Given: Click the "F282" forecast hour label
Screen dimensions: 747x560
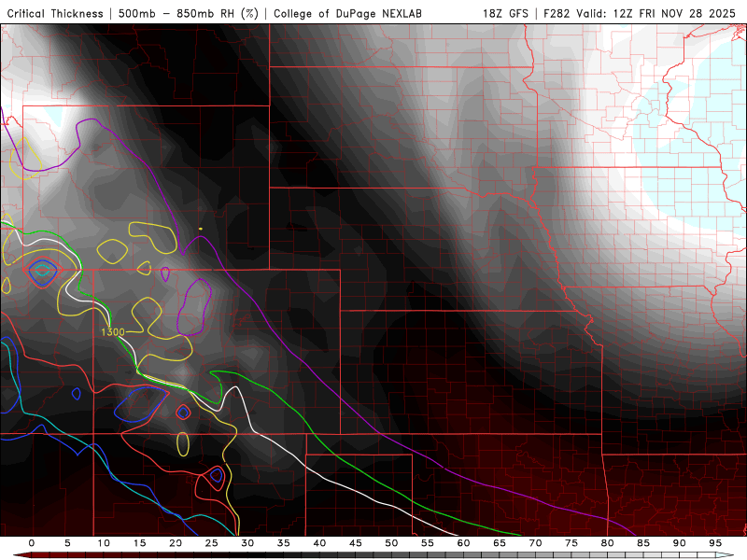Looking at the screenshot, I should pos(557,14).
